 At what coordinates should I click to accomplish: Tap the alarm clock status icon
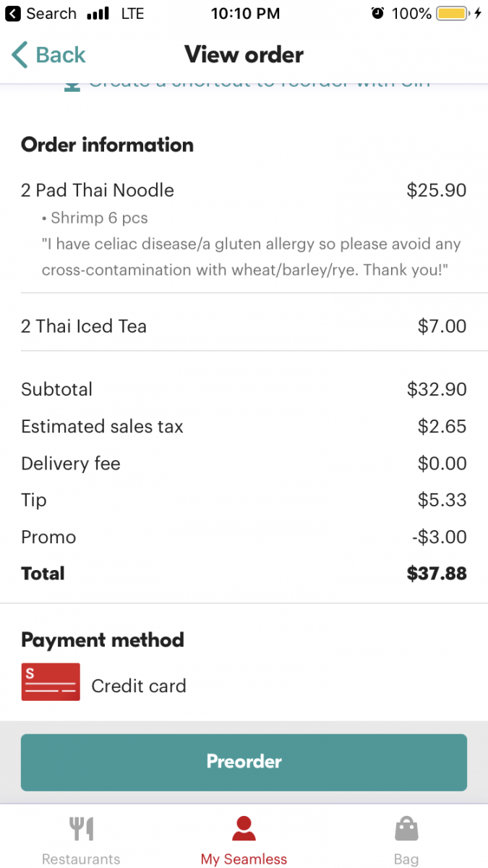(x=377, y=13)
